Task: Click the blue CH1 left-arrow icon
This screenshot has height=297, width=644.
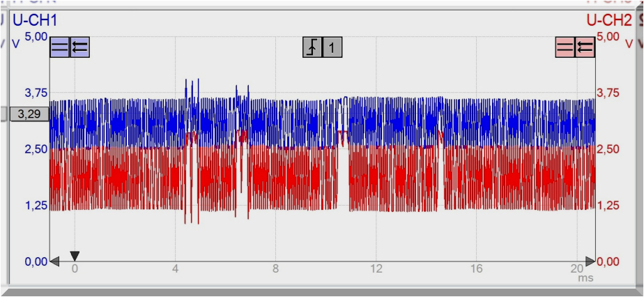Action: click(x=79, y=47)
